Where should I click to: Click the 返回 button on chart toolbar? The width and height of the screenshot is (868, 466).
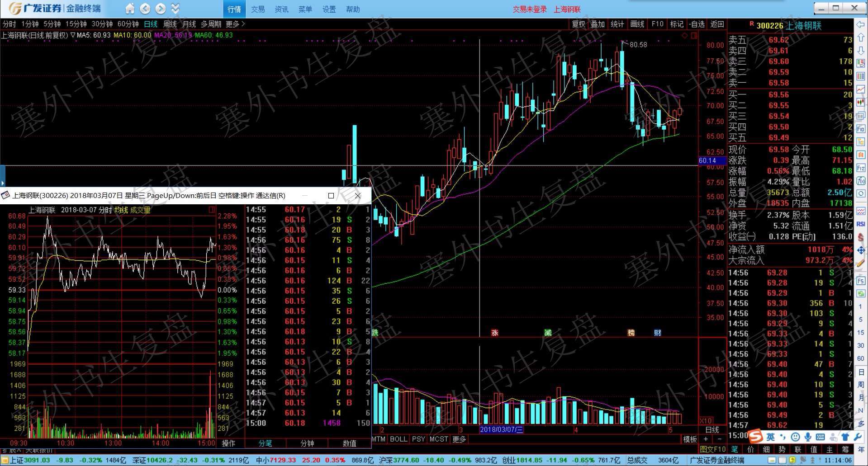coord(717,24)
